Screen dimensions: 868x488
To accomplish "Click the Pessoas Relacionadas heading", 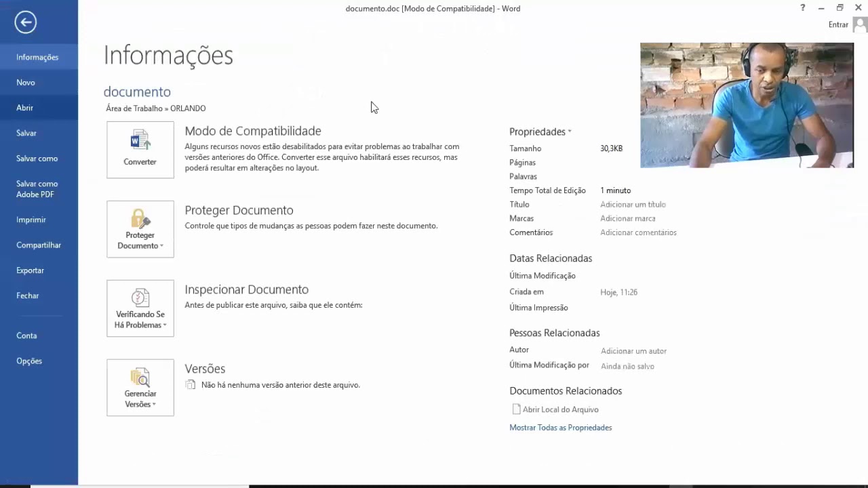I will tap(555, 333).
